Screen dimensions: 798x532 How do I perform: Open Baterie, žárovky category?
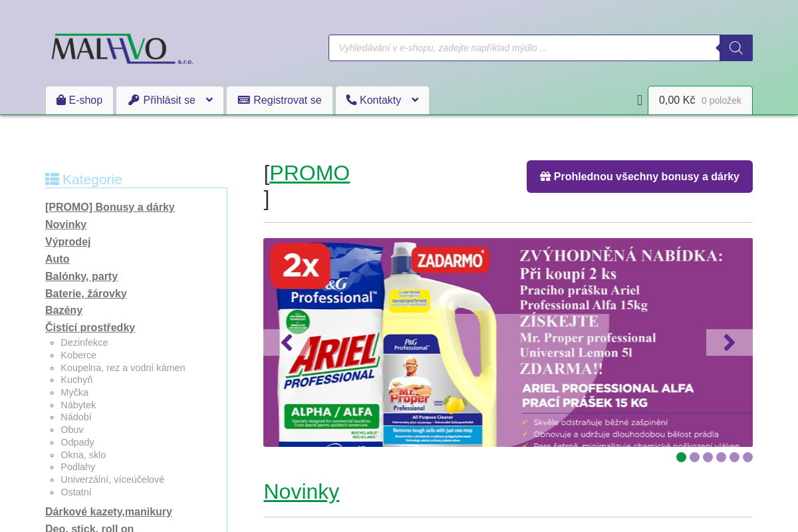pyautogui.click(x=86, y=294)
